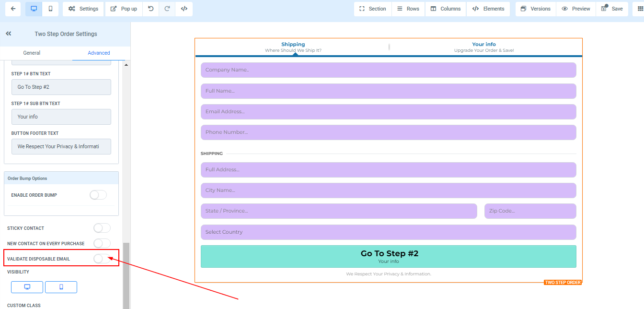This screenshot has height=309, width=644.
Task: Click the redo icon
Action: [167, 9]
